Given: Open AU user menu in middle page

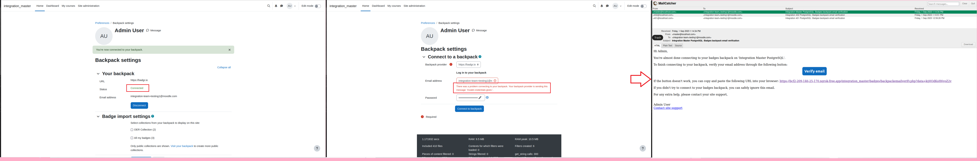Looking at the screenshot, I should pyautogui.click(x=617, y=6).
